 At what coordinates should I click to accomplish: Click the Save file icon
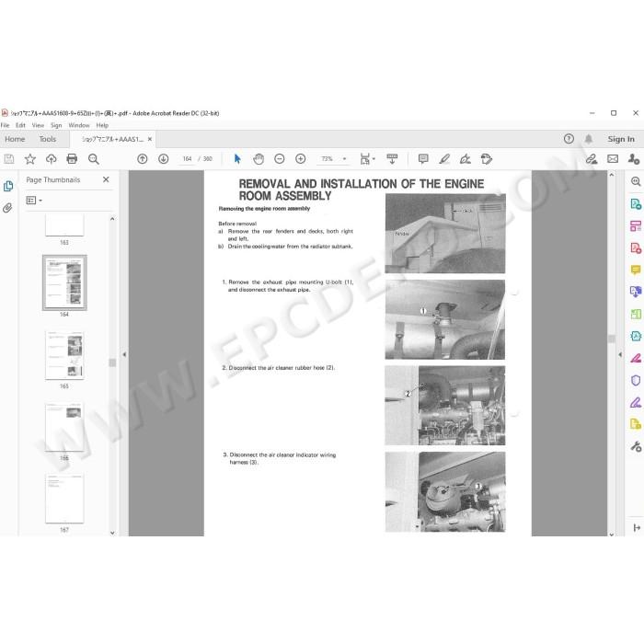(x=8, y=159)
